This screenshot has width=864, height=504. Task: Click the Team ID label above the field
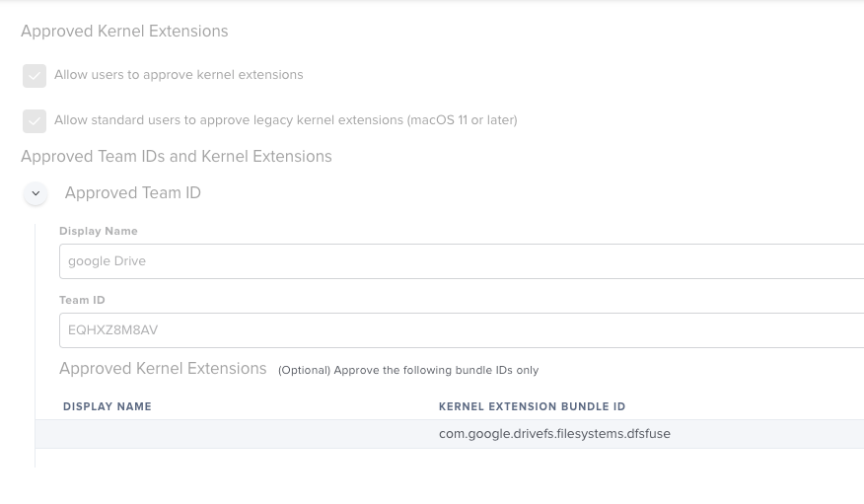(82, 300)
